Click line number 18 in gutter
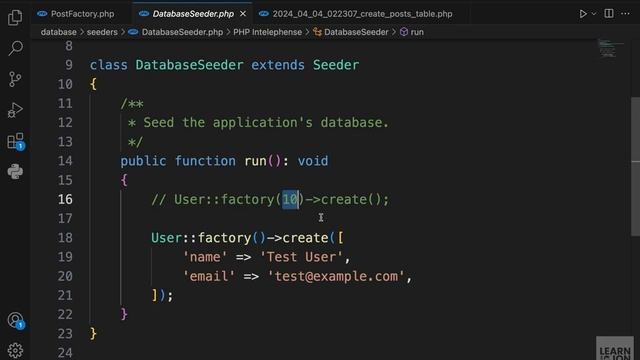This screenshot has width=640, height=360. pos(65,238)
